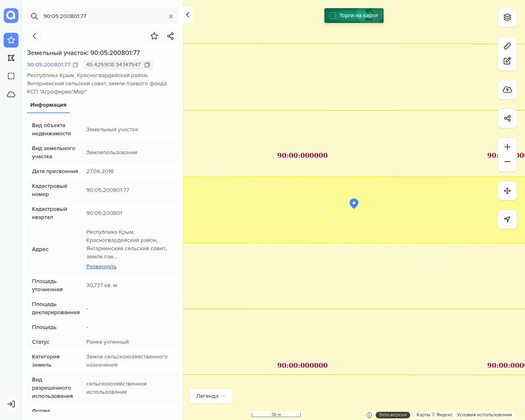The image size is (525, 420).
Task: Copy the coordinates 45.425908 34.147547
Action: [x=147, y=65]
